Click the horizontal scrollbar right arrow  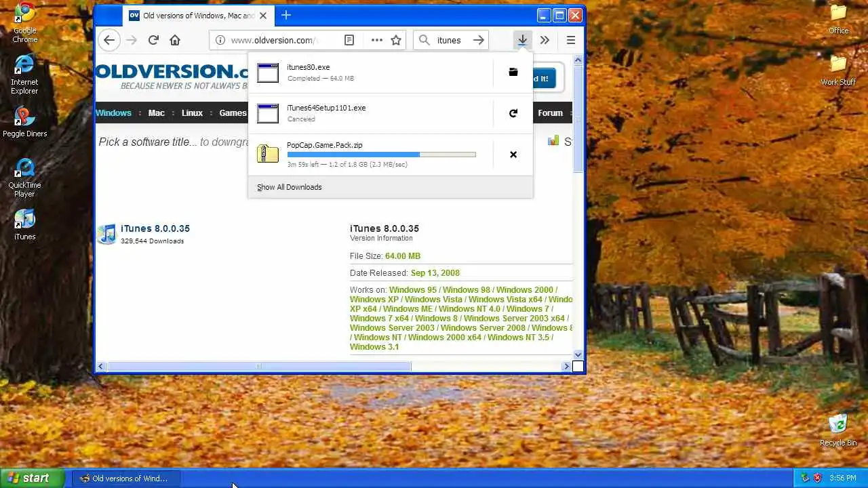566,367
